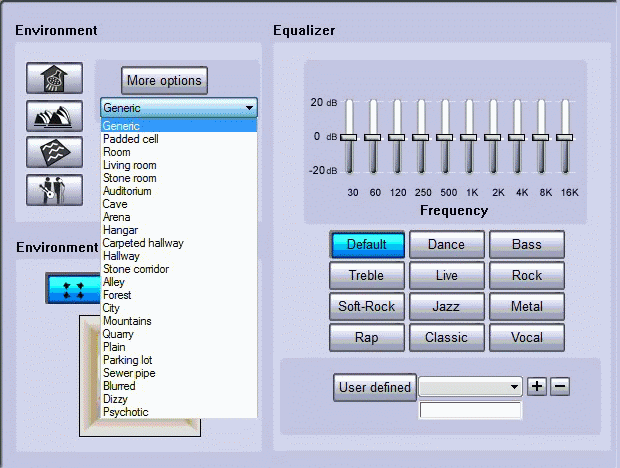Click the 250 Hz equalizer slider handle
The height and width of the screenshot is (468, 620).
tap(420, 137)
